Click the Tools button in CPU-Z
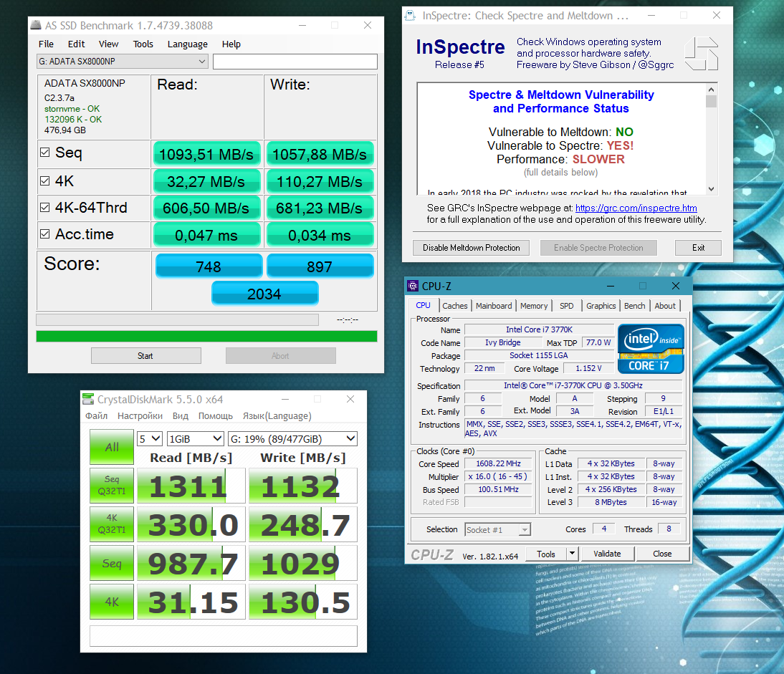Viewport: 784px width, 674px height. click(546, 554)
